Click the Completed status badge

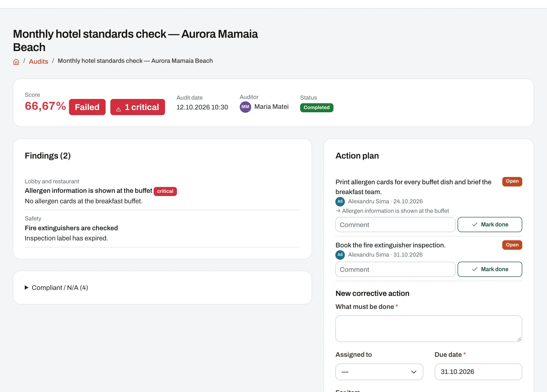click(x=316, y=108)
